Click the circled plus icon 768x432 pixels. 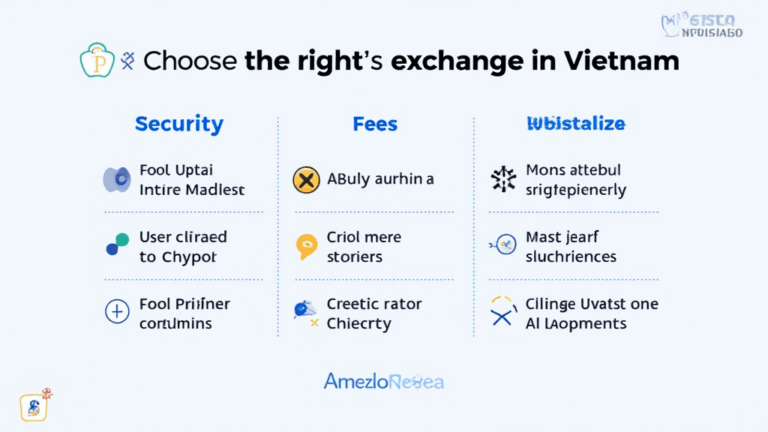coord(117,311)
